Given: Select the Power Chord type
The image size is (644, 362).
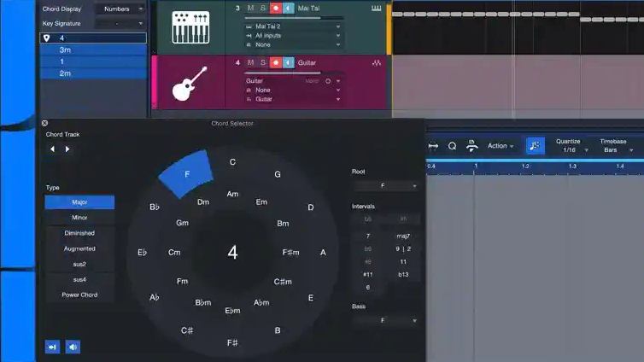Looking at the screenshot, I should pos(79,295).
